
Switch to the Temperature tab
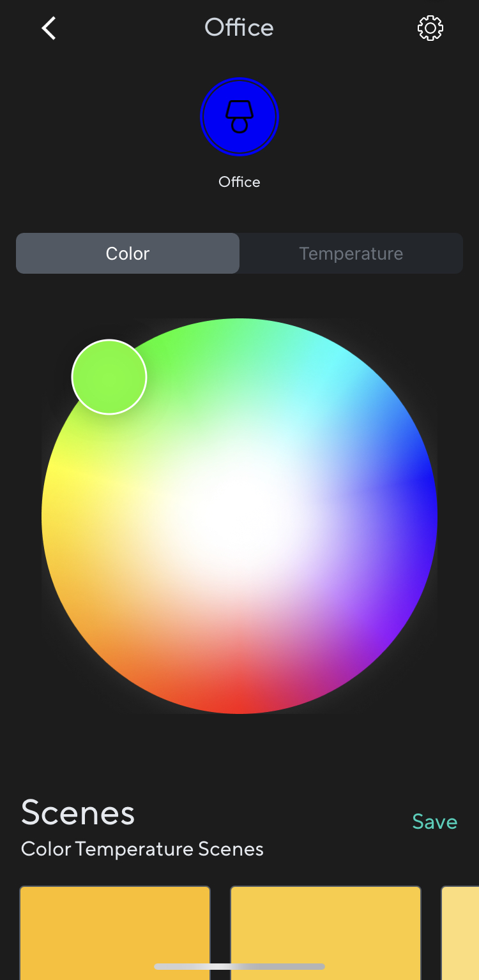351,253
